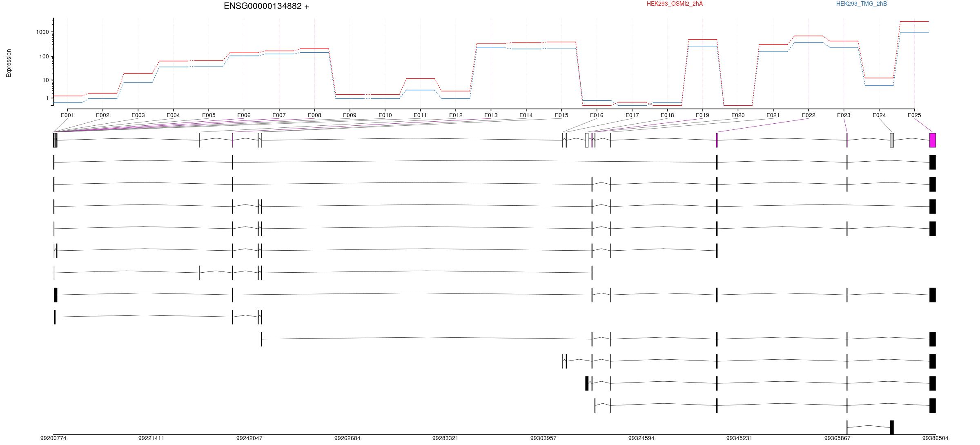Click genomic coordinate 99200774
The width and height of the screenshot is (980, 445).
pyautogui.click(x=53, y=438)
